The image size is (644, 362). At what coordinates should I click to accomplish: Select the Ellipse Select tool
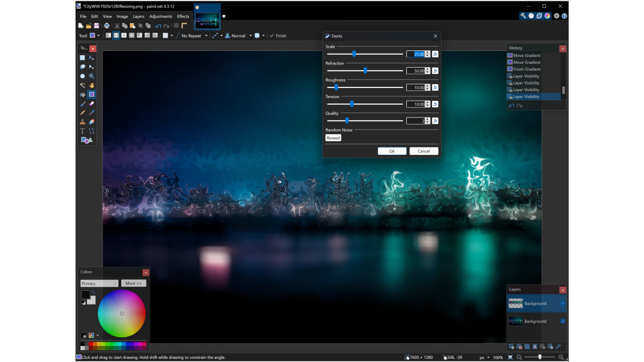tap(82, 76)
